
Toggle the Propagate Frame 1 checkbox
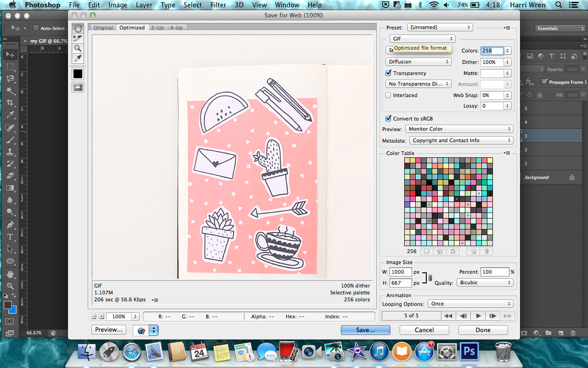(x=545, y=82)
